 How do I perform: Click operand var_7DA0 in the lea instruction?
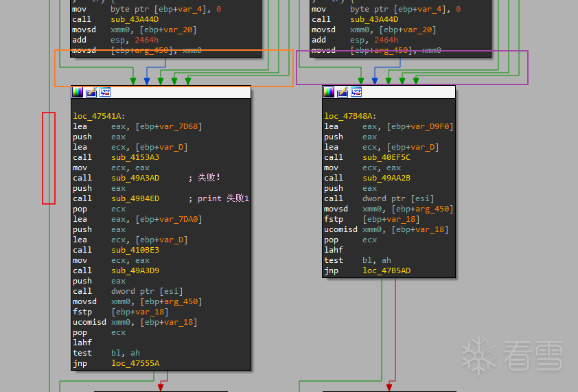pyautogui.click(x=178, y=220)
